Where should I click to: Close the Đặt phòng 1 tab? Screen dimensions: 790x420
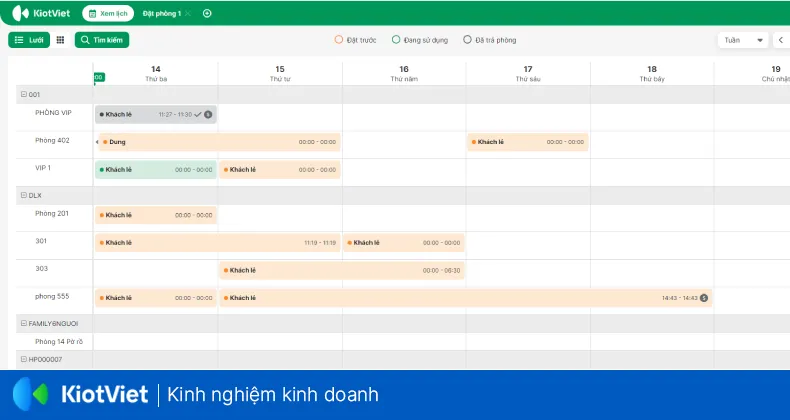coord(188,14)
